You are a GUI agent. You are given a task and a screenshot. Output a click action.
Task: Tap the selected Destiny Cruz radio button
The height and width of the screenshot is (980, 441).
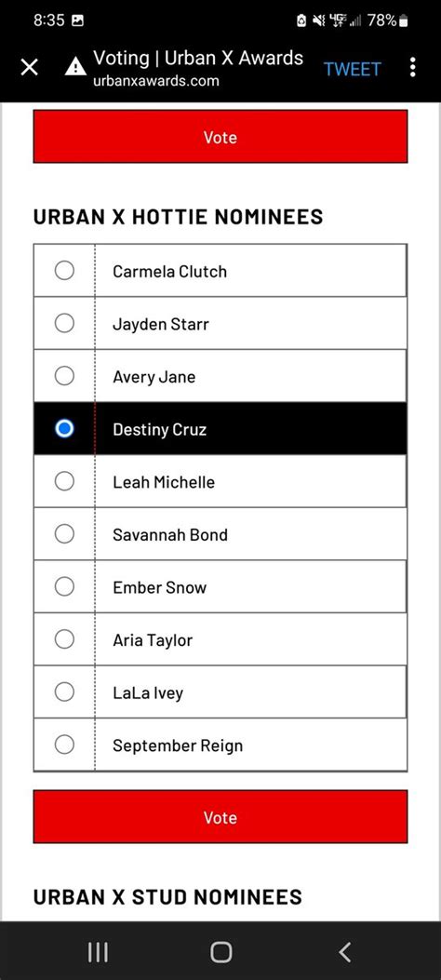pos(64,429)
